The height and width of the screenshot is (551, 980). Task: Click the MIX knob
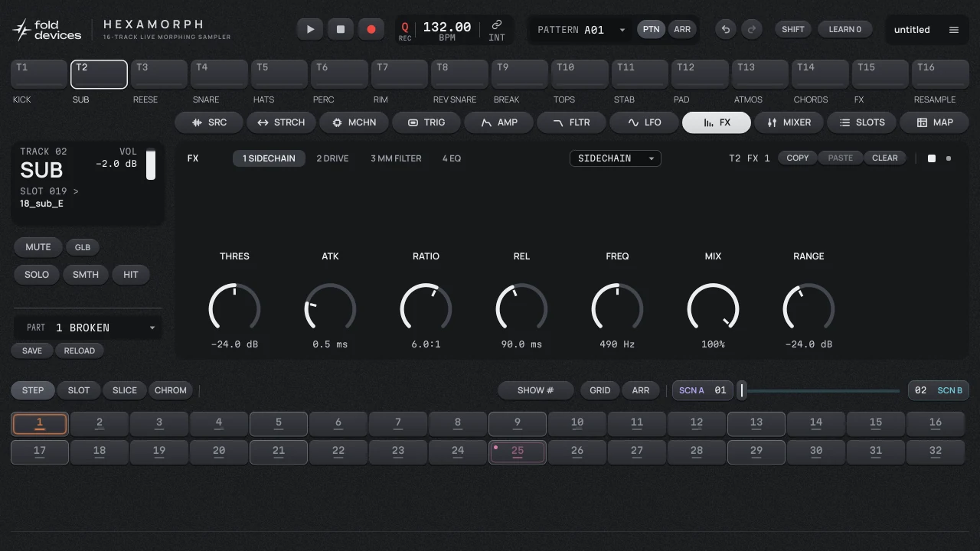(713, 308)
